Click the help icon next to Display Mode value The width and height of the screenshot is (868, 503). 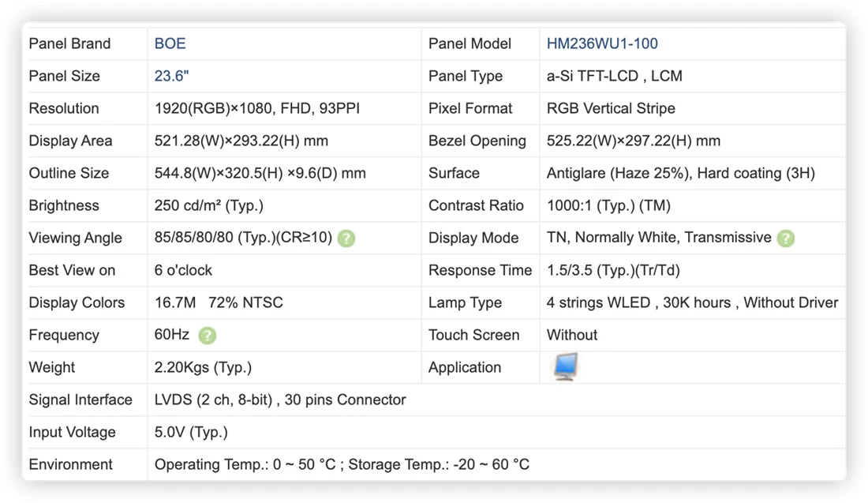(x=785, y=238)
